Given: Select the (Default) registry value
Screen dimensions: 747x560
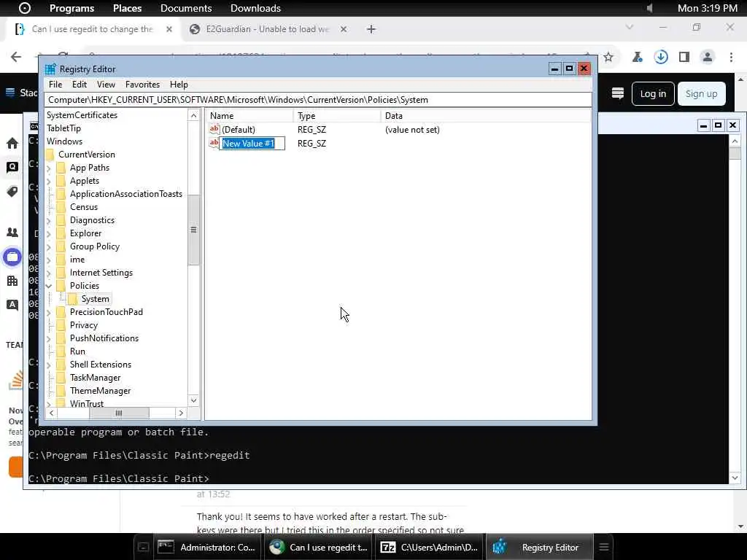Looking at the screenshot, I should coord(239,130).
